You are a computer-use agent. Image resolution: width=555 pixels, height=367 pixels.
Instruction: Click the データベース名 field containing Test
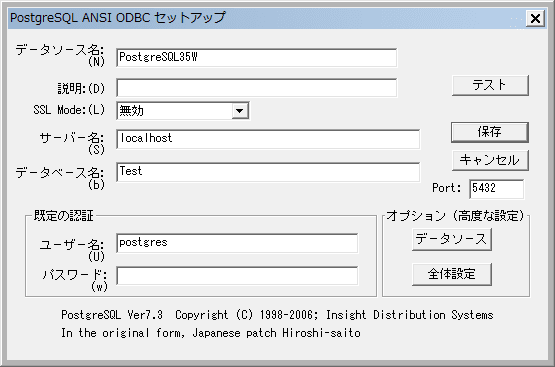[268, 172]
